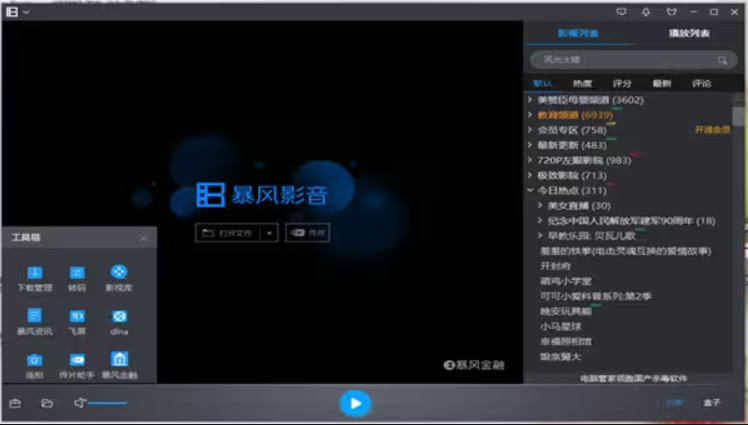
Task: Switch to the 影视列表 tab
Action: (578, 33)
